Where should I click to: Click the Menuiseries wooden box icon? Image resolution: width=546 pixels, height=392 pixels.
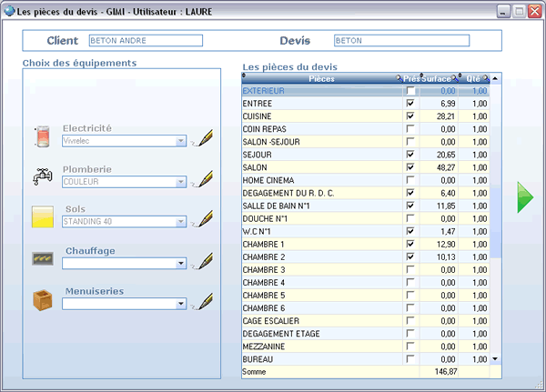pos(43,299)
